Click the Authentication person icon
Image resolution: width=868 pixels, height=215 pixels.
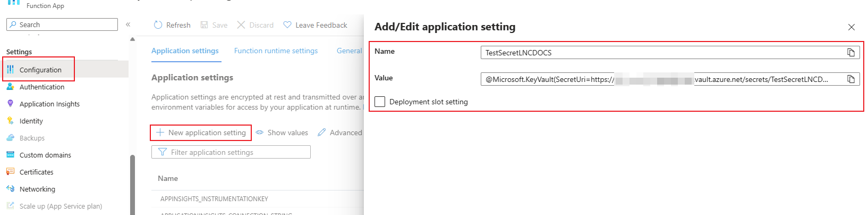10,87
